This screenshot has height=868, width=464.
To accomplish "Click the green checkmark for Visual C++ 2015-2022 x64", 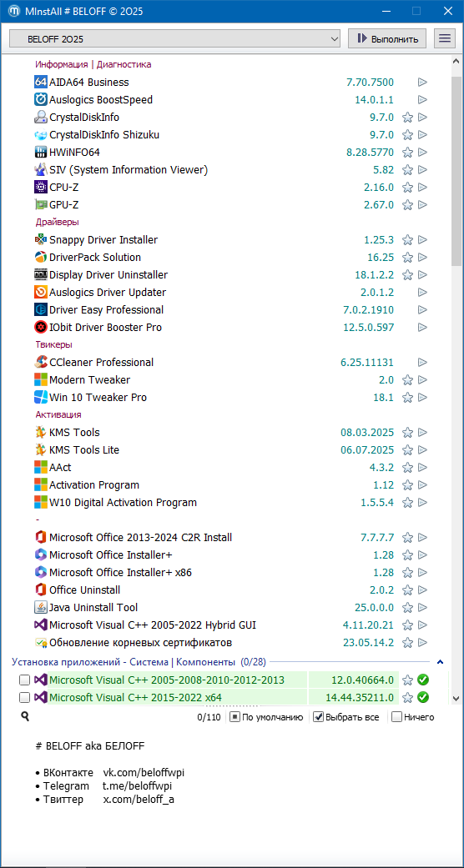I will click(x=423, y=698).
